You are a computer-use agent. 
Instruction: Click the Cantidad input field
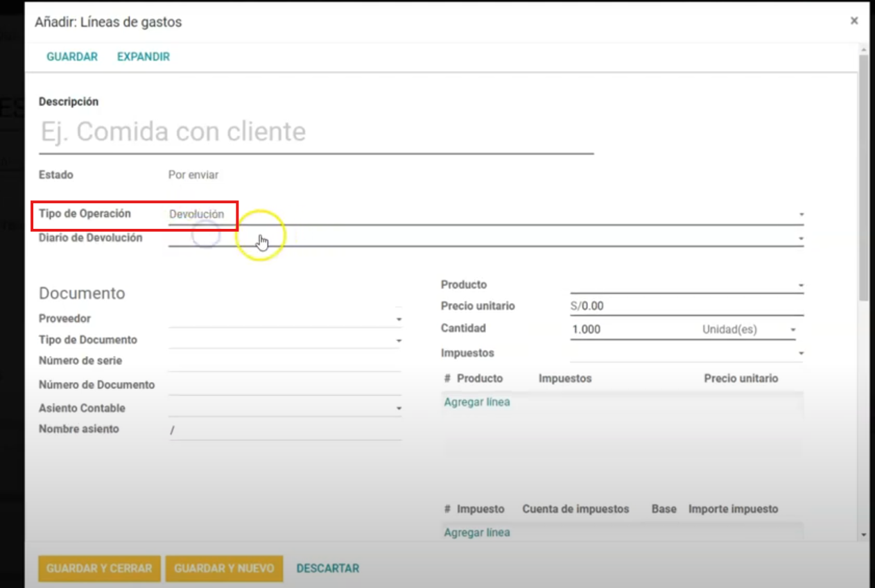[631, 330]
